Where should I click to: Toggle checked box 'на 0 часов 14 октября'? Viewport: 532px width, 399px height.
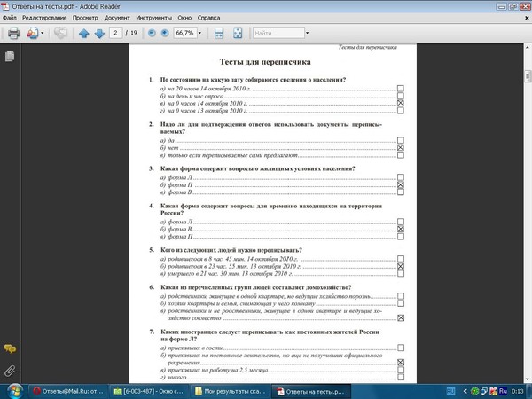401,103
